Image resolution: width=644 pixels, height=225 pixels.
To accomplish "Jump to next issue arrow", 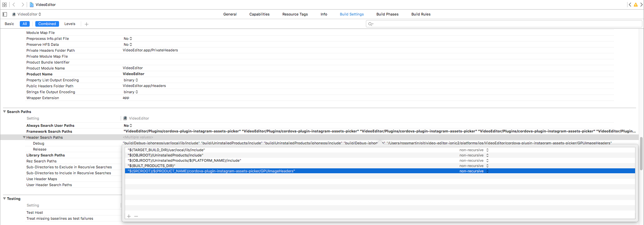I will [641, 5].
